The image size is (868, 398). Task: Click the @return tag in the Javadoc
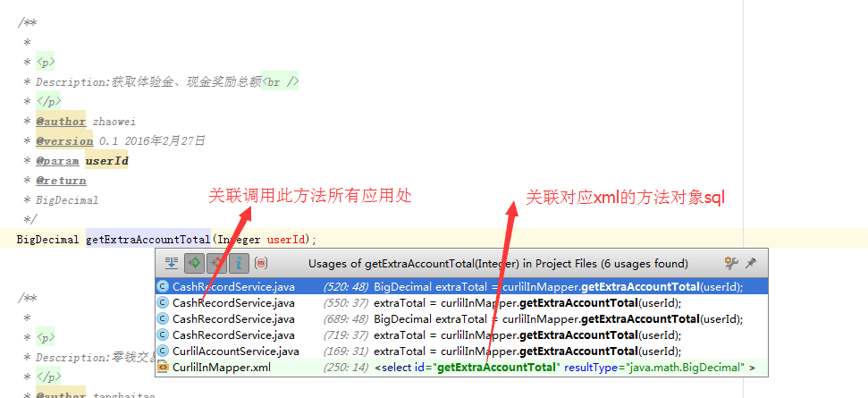(61, 181)
